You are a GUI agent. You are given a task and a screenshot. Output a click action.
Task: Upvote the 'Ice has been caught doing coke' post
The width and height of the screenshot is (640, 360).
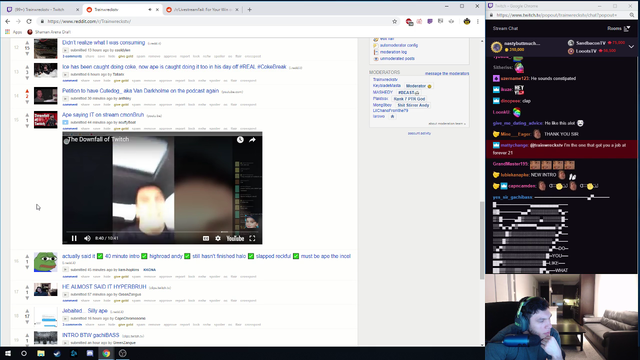tap(27, 67)
